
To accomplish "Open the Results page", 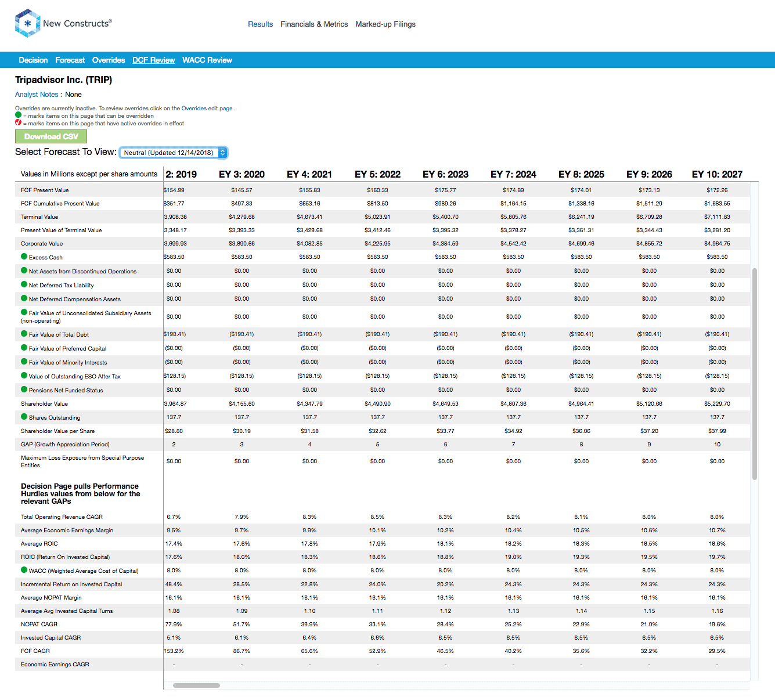I will click(260, 24).
